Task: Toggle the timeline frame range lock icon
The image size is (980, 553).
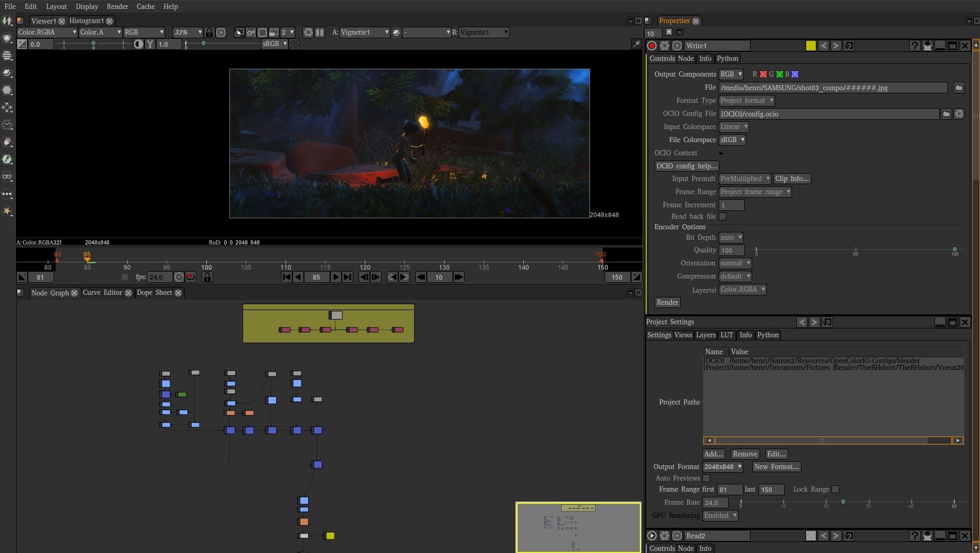Action: click(x=207, y=277)
